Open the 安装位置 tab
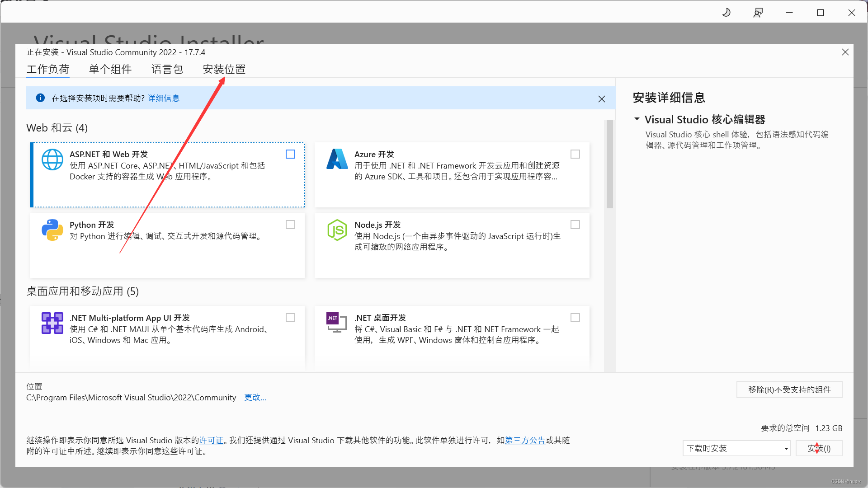 point(224,69)
